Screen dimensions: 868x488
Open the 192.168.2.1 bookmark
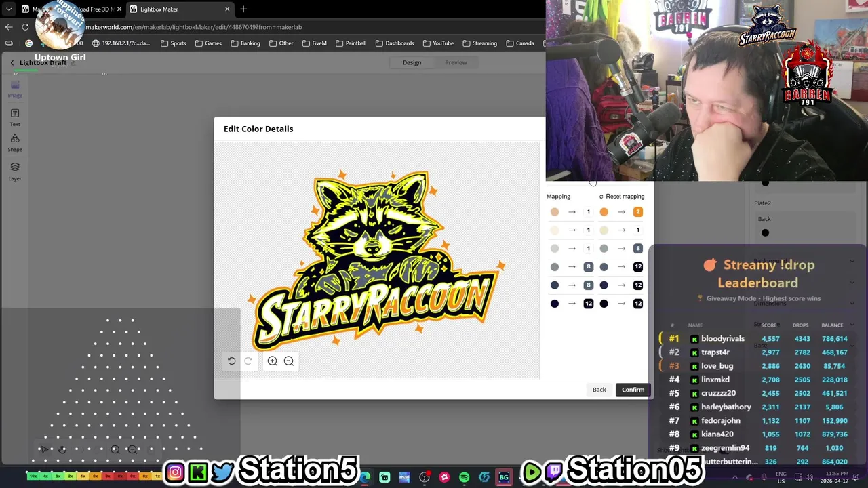pyautogui.click(x=121, y=43)
